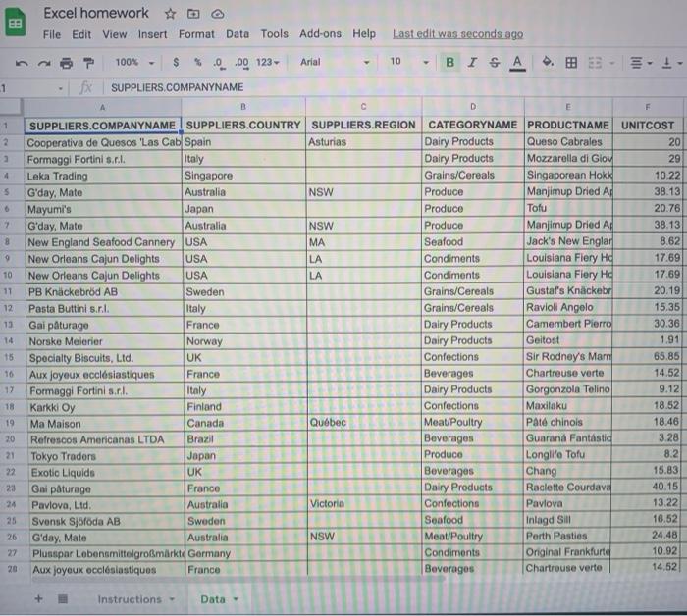This screenshot has height=616, width=687.
Task: Switch to the Instructions sheet tab
Action: (x=130, y=599)
